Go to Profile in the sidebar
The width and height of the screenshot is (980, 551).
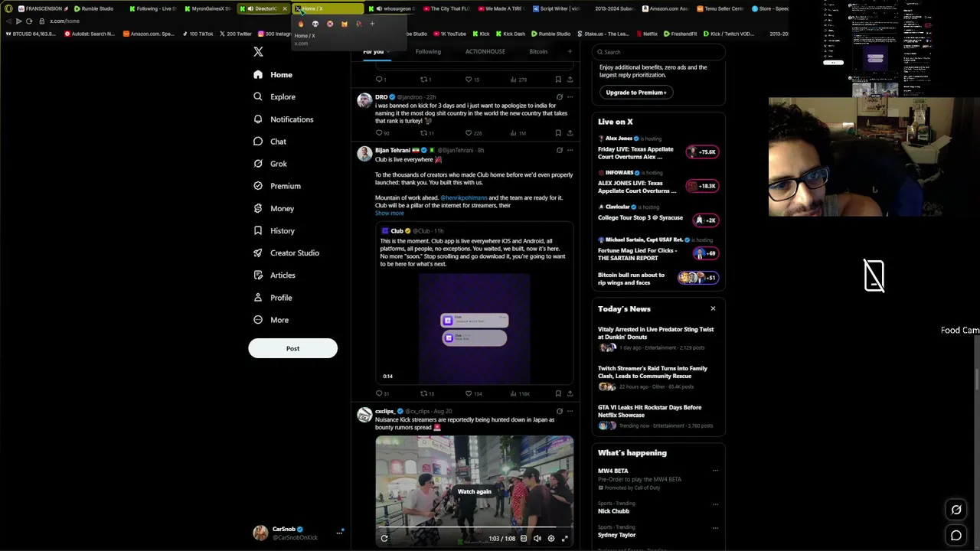(272, 298)
